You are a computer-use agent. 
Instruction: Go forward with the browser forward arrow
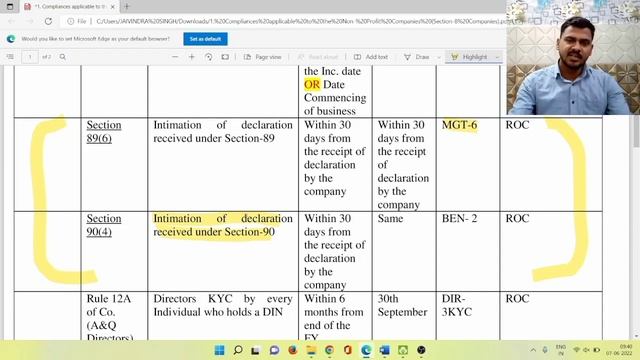(x=30, y=21)
